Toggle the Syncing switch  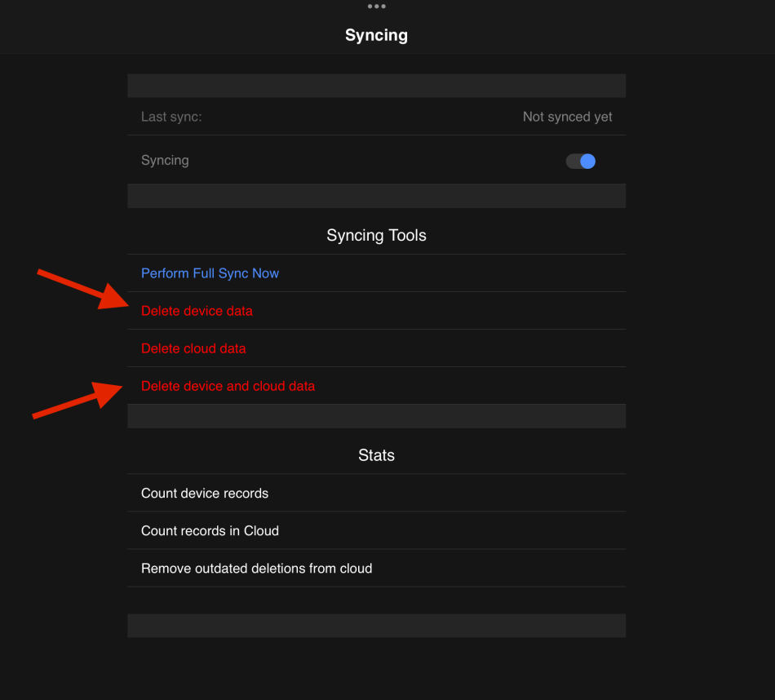click(581, 161)
